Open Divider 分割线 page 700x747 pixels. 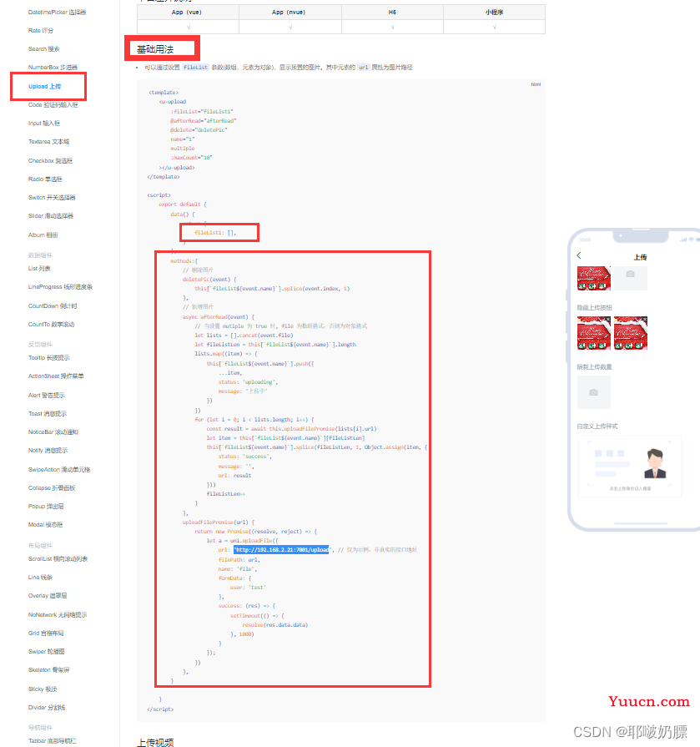[47, 708]
